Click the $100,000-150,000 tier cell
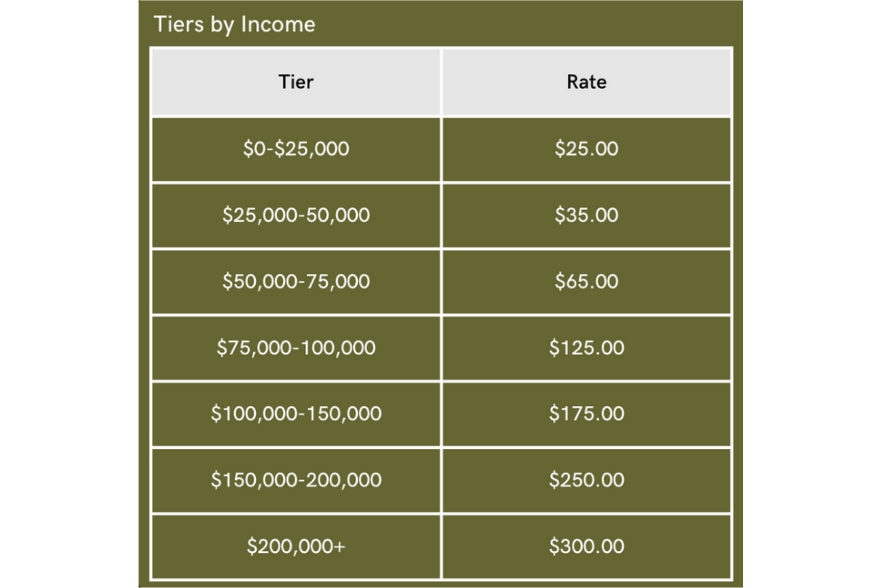Viewport: 882px width, 588px height. (x=295, y=414)
